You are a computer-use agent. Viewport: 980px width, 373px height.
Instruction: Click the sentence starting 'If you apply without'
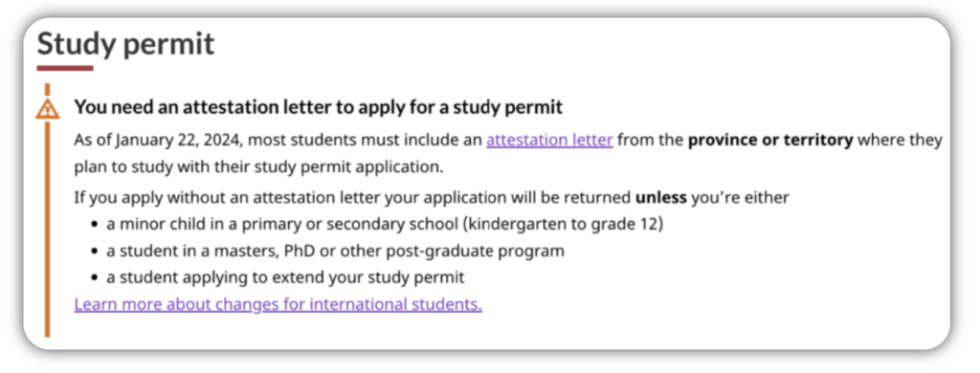pos(432,198)
